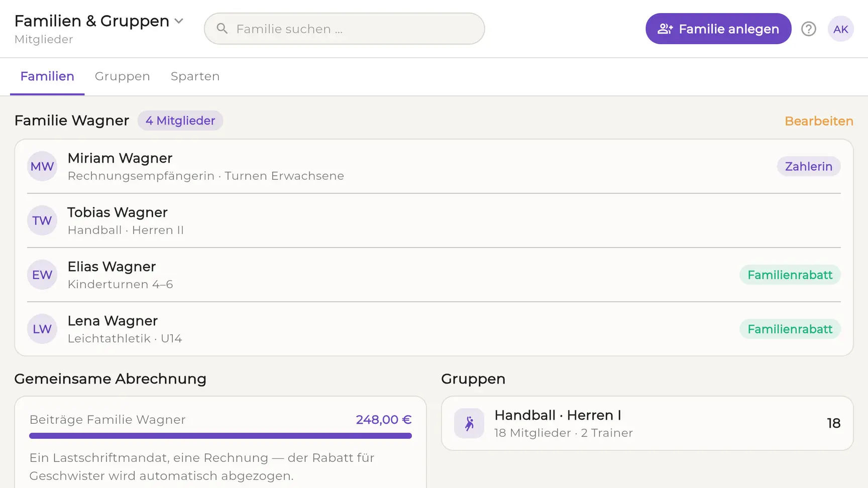Click the 4 Mitglieder badge
Image resolution: width=868 pixels, height=488 pixels.
(x=180, y=120)
